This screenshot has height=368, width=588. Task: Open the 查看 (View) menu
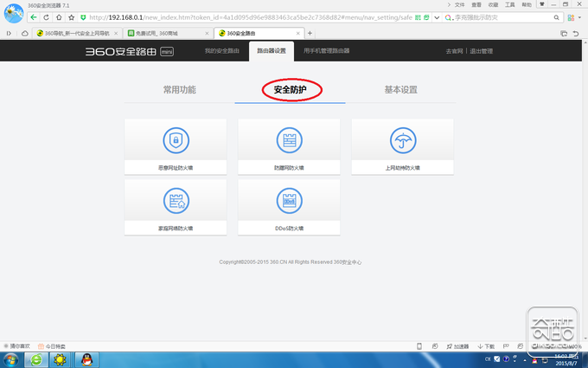point(476,4)
